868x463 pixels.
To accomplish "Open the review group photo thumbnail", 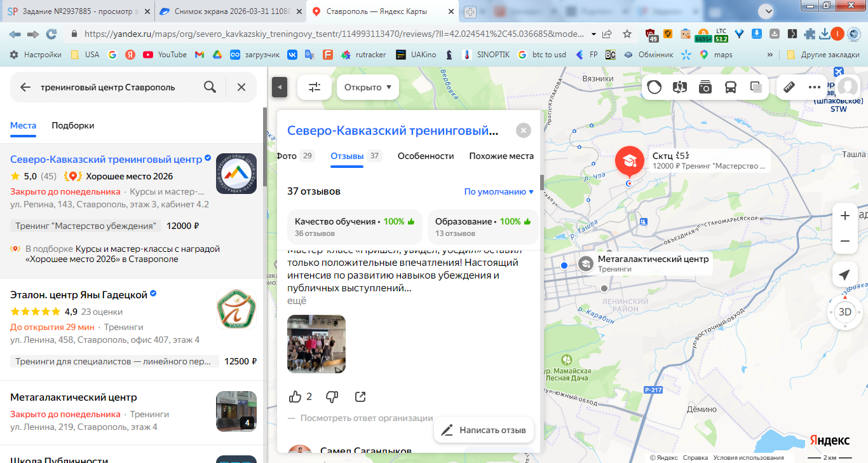I will [316, 344].
